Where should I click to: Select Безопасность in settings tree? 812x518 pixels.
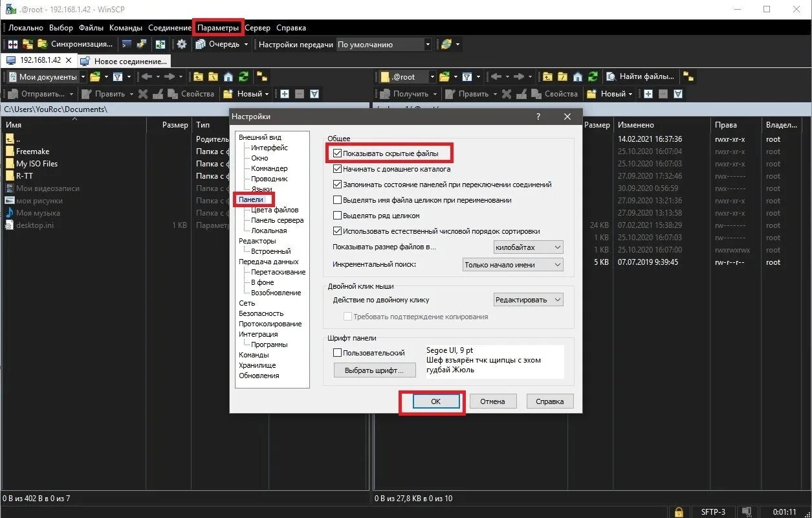(x=261, y=313)
